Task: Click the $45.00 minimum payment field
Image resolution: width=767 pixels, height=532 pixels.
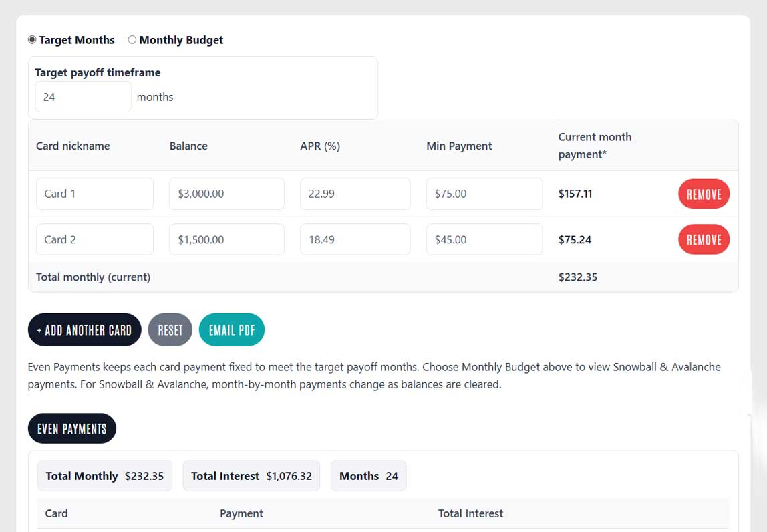Action: 484,239
